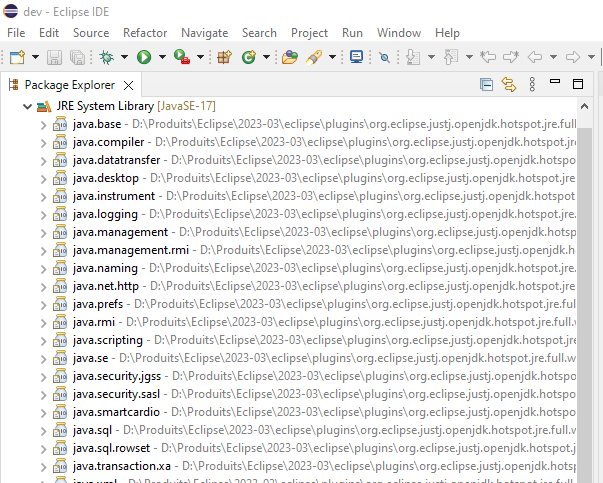Click the Last Edit Location icon
The image size is (603, 483).
tap(488, 57)
